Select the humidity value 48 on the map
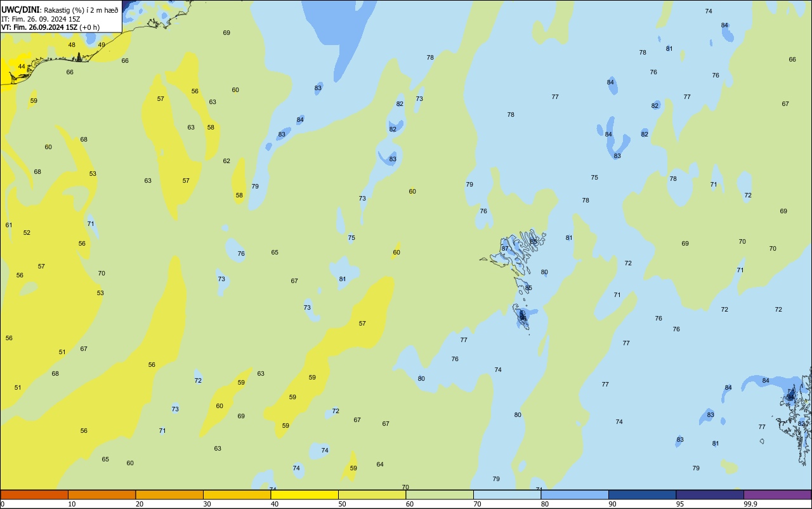Viewport: 812px width, 509px height. [72, 44]
